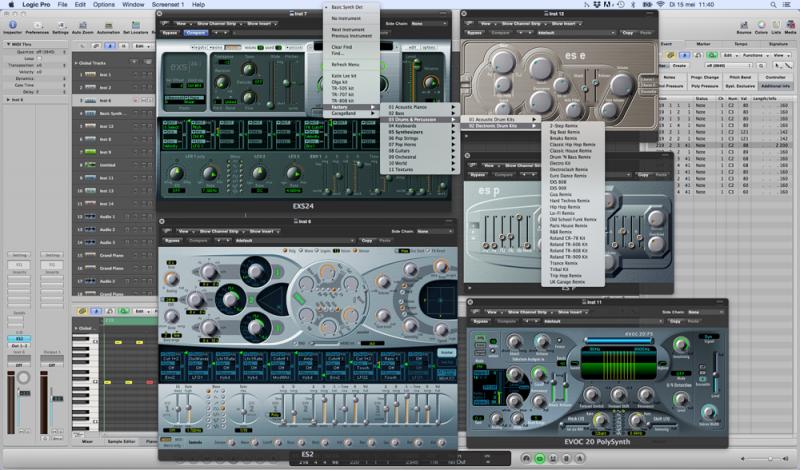Toggle the Pitch Bend event filter button
Screen dimensions: 800x470
[x=740, y=77]
